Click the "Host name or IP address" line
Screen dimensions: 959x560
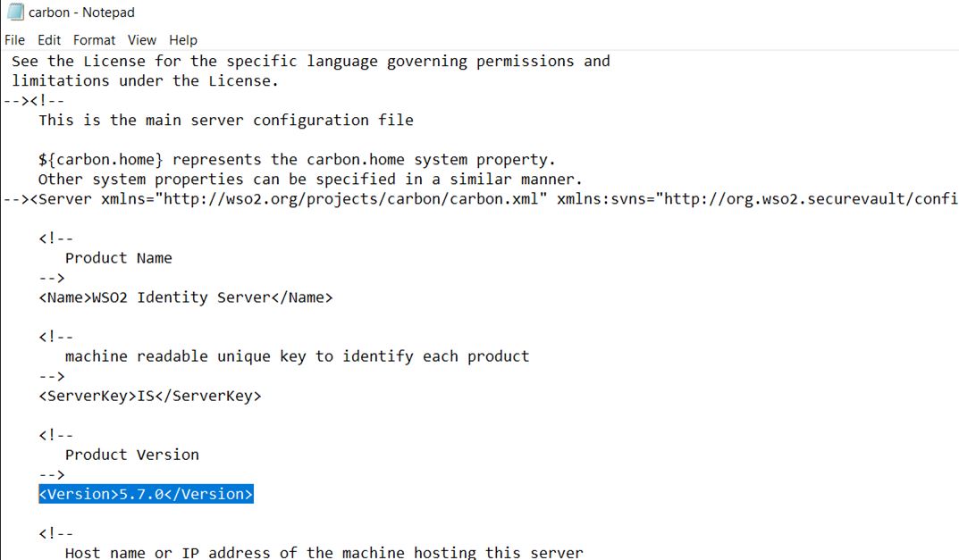point(324,553)
